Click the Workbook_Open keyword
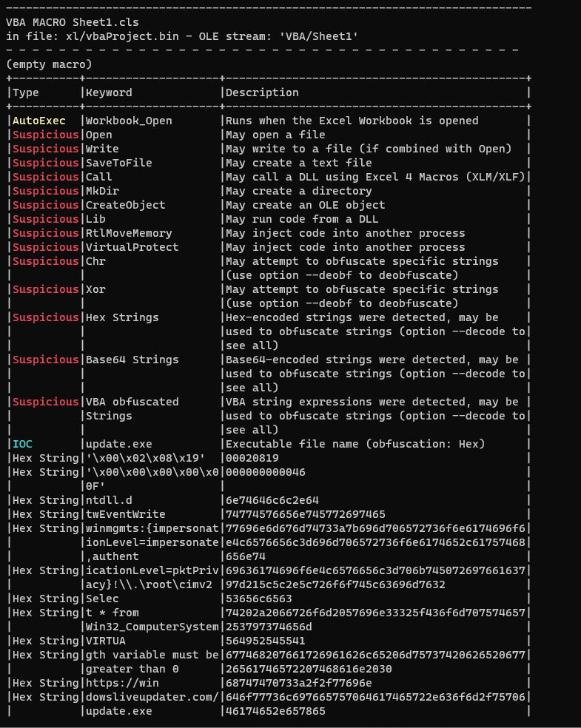 129,121
